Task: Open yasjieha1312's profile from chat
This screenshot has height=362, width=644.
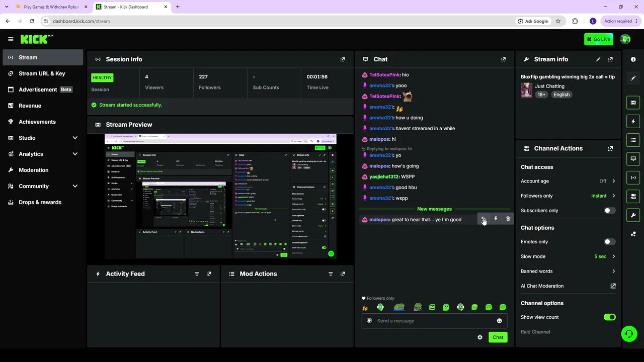Action: click(384, 177)
